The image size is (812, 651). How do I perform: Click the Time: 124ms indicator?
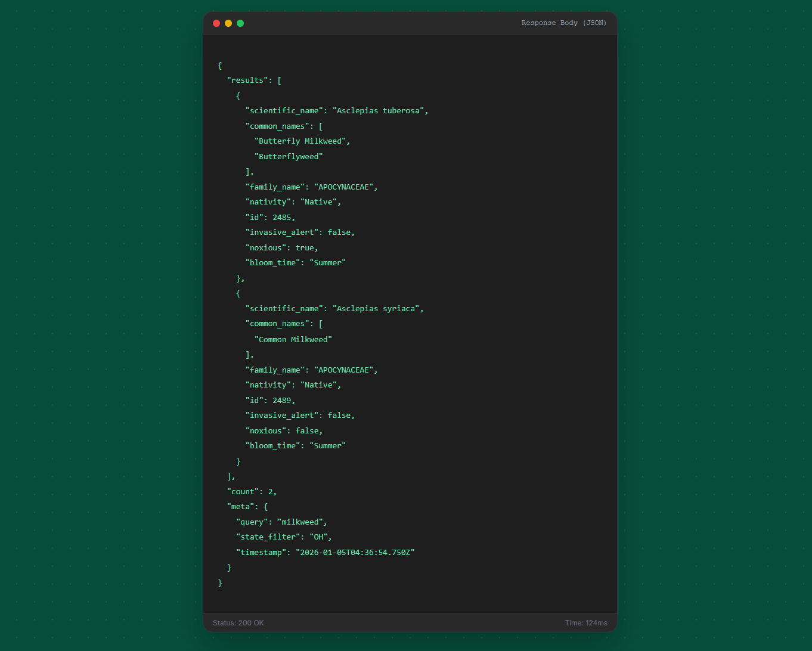586,623
